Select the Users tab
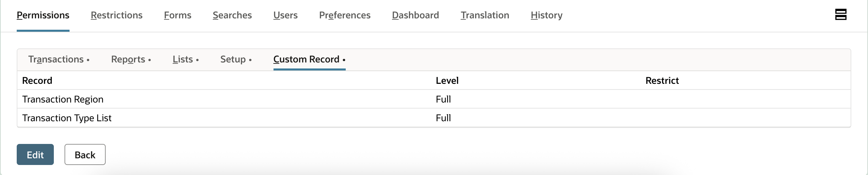The width and height of the screenshot is (868, 175). point(286,15)
